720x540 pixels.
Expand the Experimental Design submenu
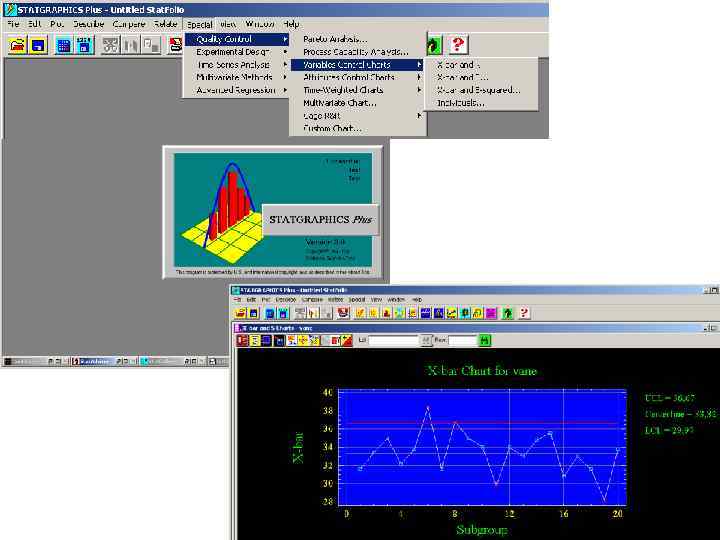tap(237, 52)
